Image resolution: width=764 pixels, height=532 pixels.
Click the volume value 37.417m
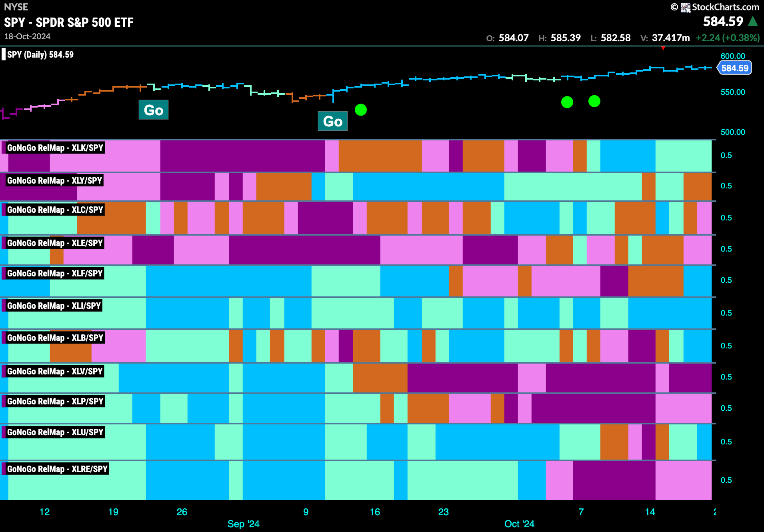pos(671,38)
